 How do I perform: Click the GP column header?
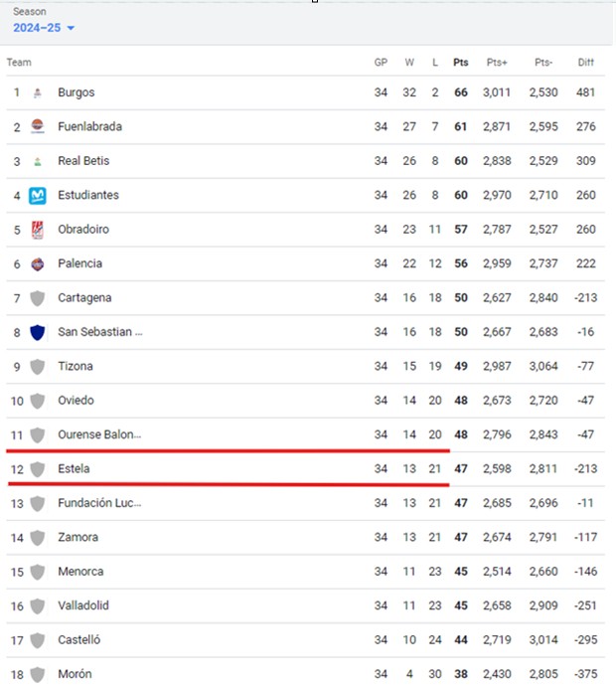pos(381,62)
